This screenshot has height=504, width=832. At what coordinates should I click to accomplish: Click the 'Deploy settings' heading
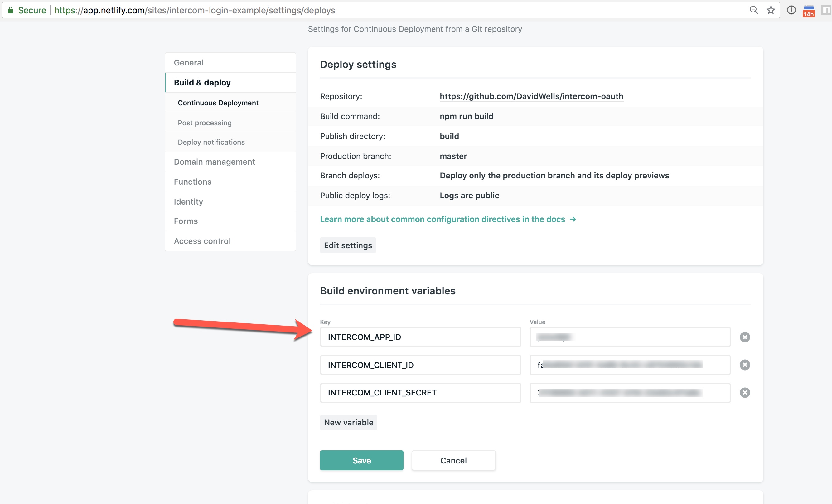(x=358, y=64)
